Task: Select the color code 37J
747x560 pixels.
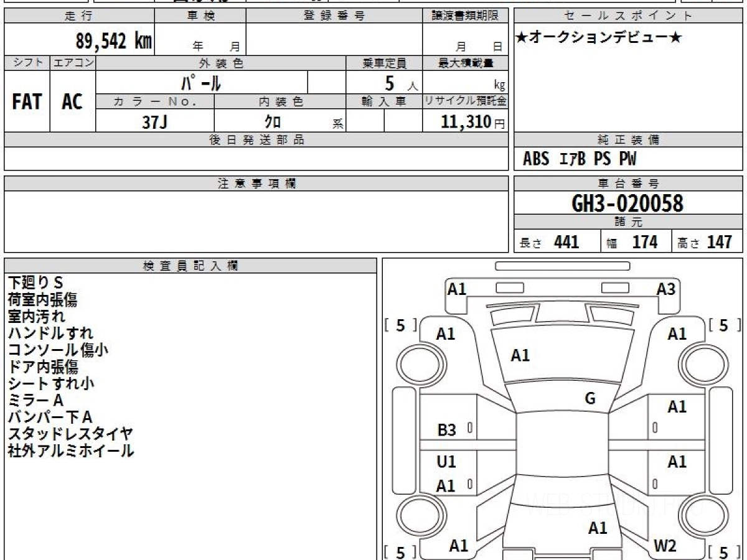Action: (x=154, y=122)
